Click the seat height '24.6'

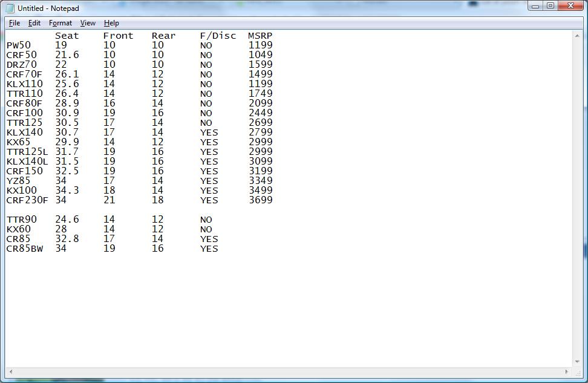67,220
